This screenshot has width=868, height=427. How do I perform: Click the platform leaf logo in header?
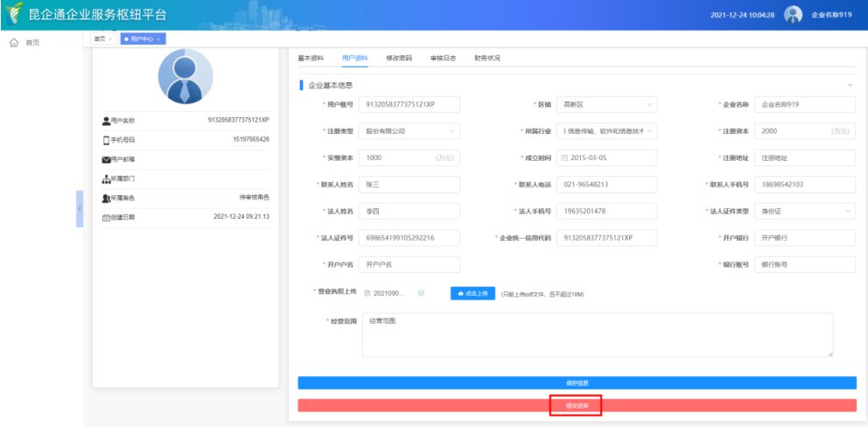coord(13,15)
